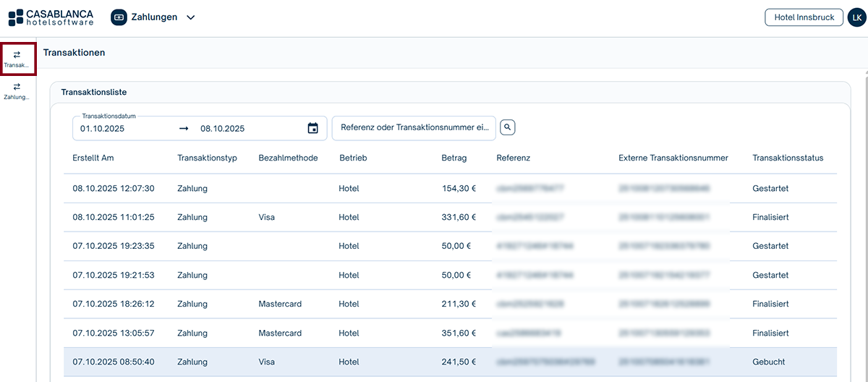Screen dimensions: 868x382
Task: Click the Hotel Innsbruck button
Action: coord(804,17)
